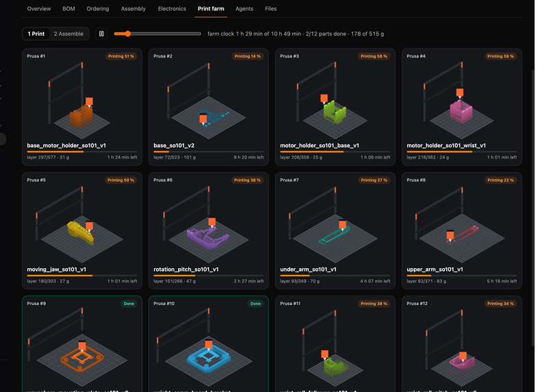Screen dimensions: 544x392
Task: Go to the Assembly tab
Action: coord(133,9)
